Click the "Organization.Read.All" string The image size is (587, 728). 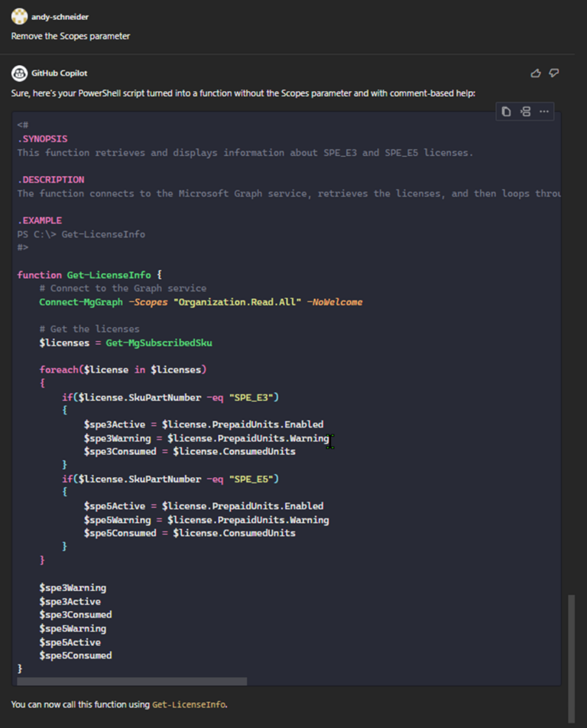tap(237, 302)
